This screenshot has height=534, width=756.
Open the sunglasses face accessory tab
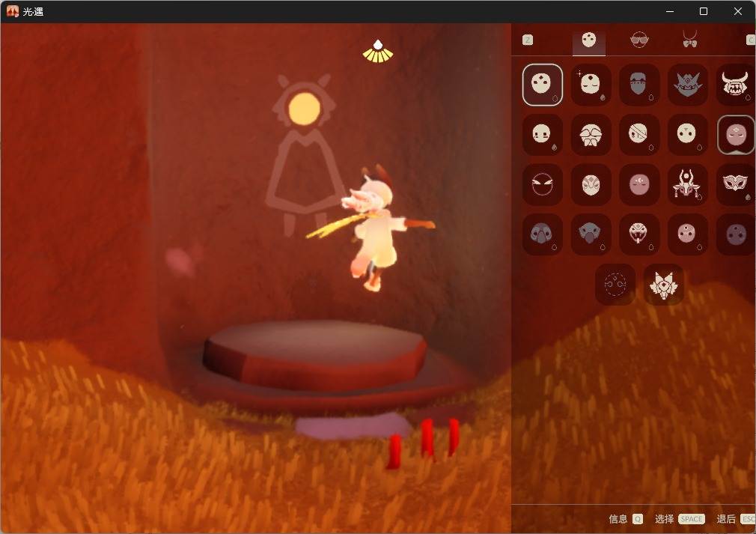coord(639,40)
